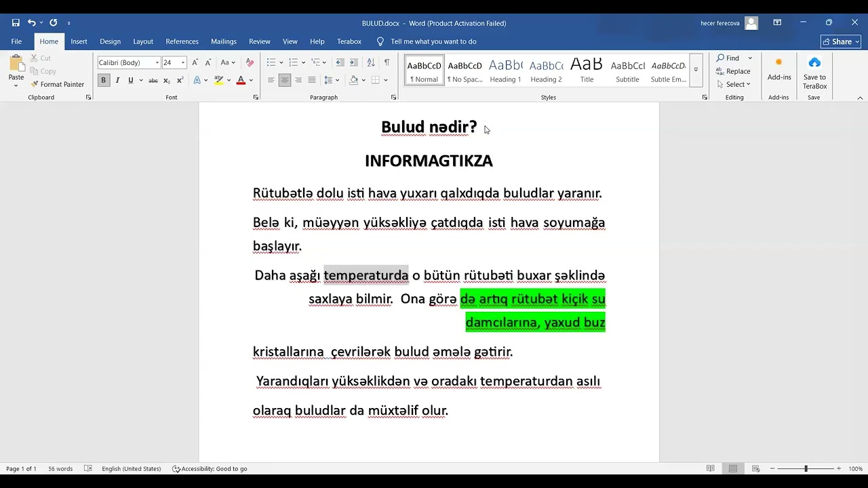
Task: Open the font size dropdown
Action: pyautogui.click(x=183, y=62)
